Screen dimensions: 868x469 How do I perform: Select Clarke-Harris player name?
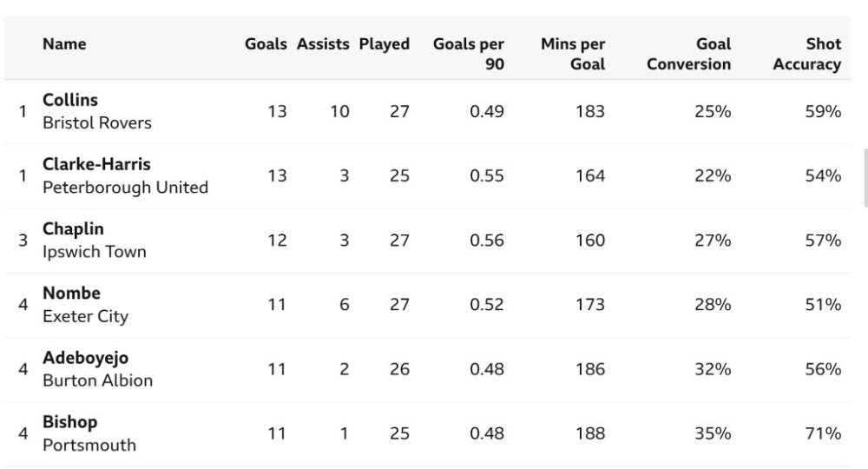[96, 164]
